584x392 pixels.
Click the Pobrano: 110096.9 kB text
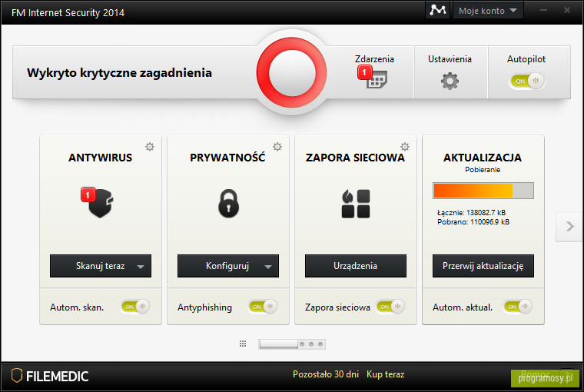(x=473, y=222)
